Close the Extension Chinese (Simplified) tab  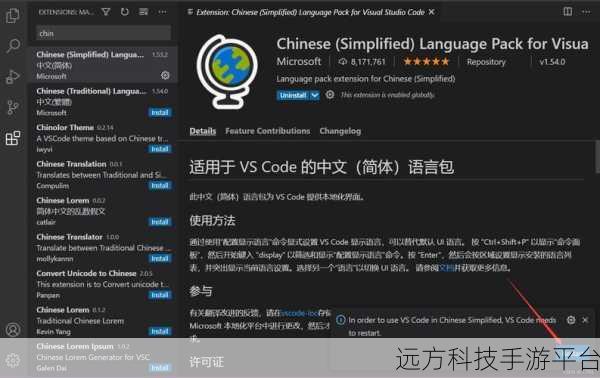pos(432,12)
